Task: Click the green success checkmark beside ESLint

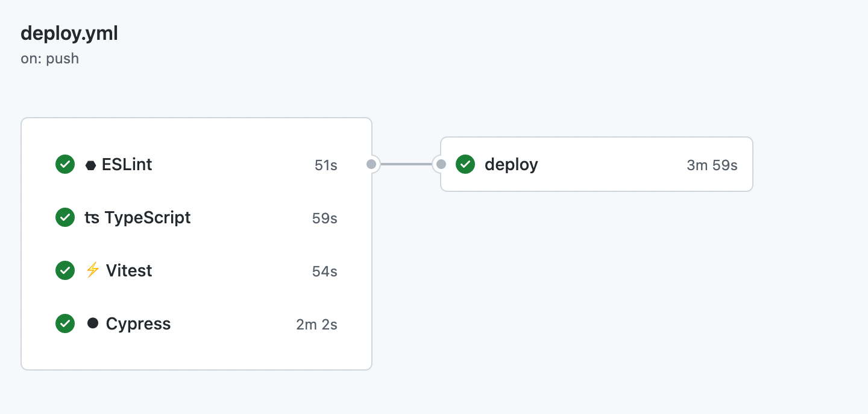Action: (x=65, y=164)
